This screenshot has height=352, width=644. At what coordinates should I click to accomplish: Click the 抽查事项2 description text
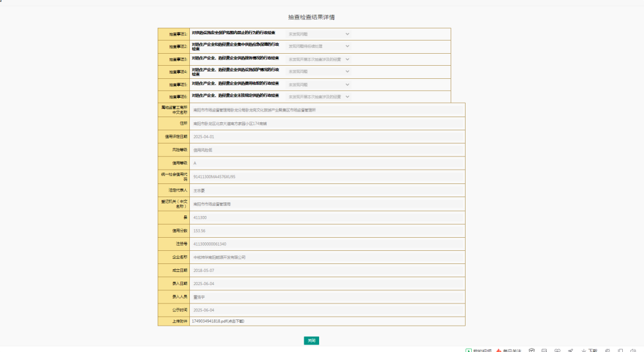tap(235, 46)
